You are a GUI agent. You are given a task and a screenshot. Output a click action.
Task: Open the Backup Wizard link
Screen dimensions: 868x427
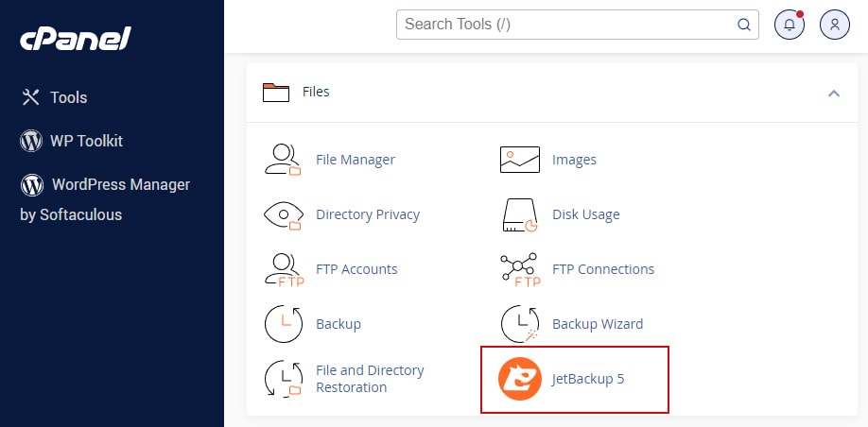point(598,324)
